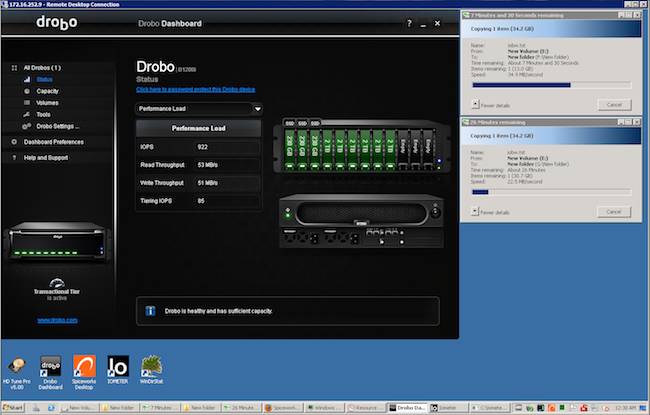
Task: Click the Drobo is healthy status message
Action: coord(218,311)
